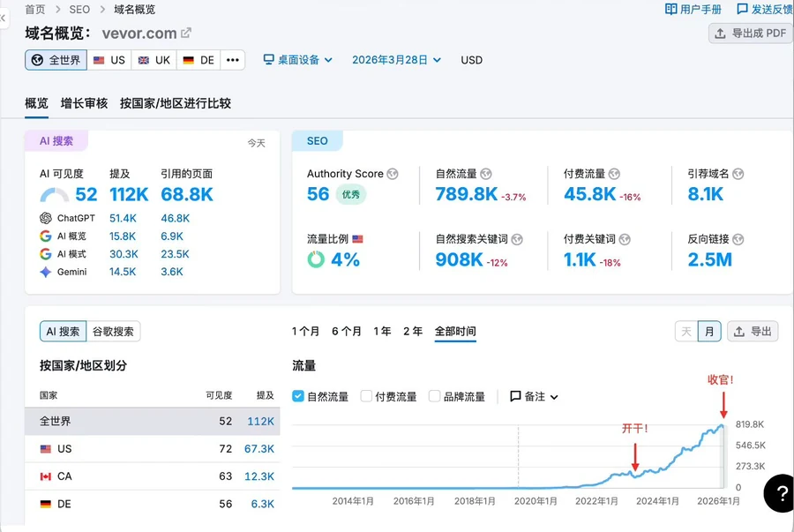Click the US row mentions 67.3K
This screenshot has width=794, height=532.
coord(258,449)
